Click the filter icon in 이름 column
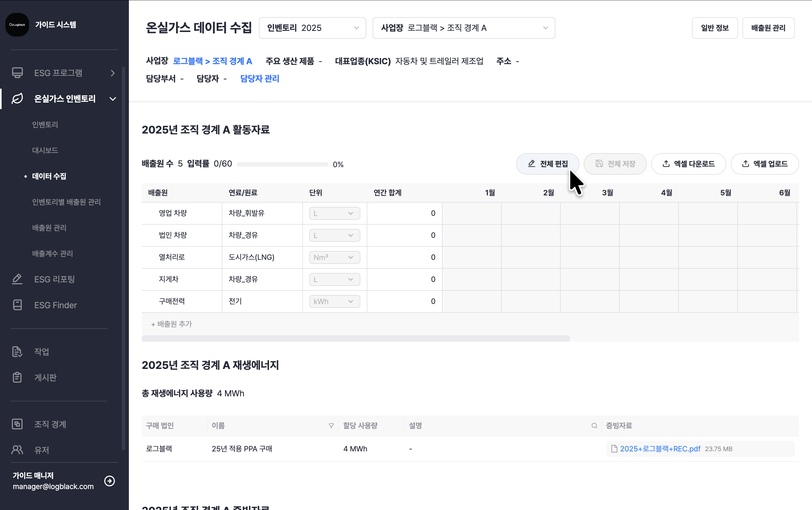This screenshot has height=510, width=812. [331, 426]
